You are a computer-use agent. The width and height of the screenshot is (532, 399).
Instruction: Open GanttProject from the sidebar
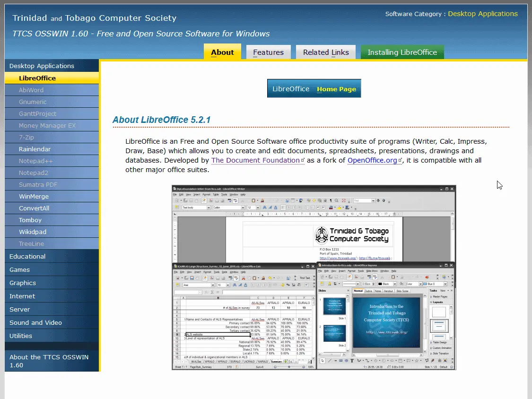click(x=37, y=113)
